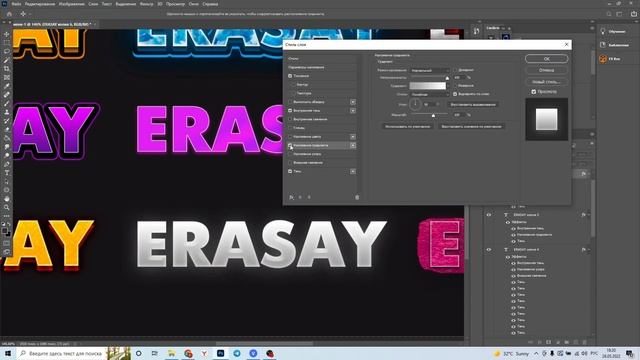Open the Файл menu

[16, 4]
